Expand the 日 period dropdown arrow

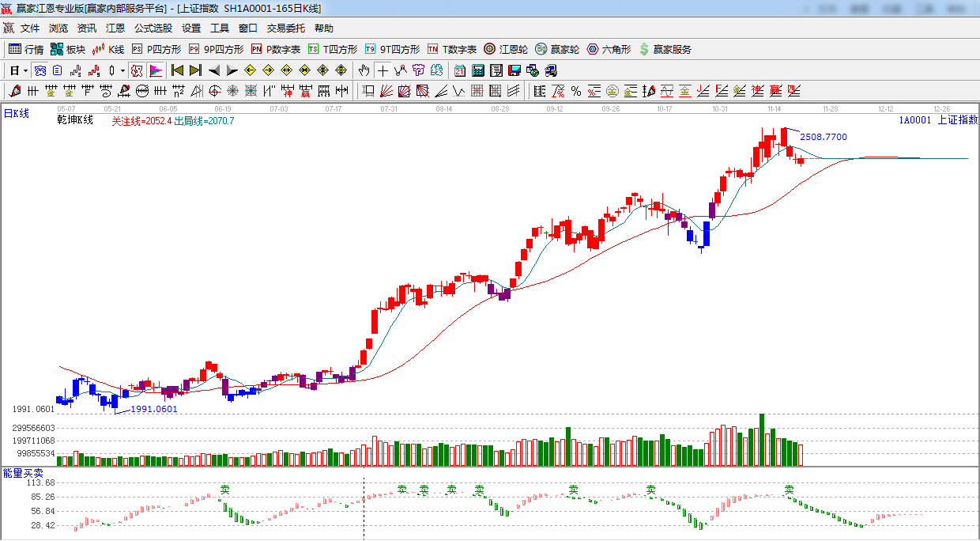(25, 70)
